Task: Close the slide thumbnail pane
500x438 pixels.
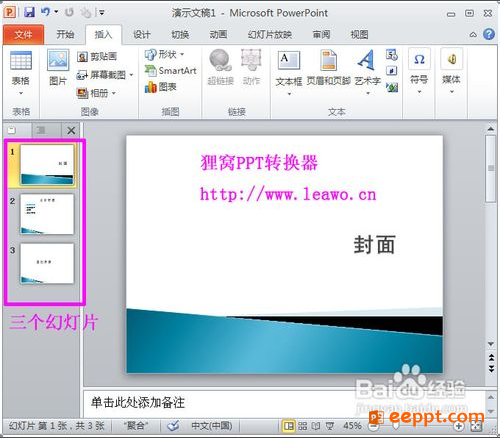Action: pos(71,131)
